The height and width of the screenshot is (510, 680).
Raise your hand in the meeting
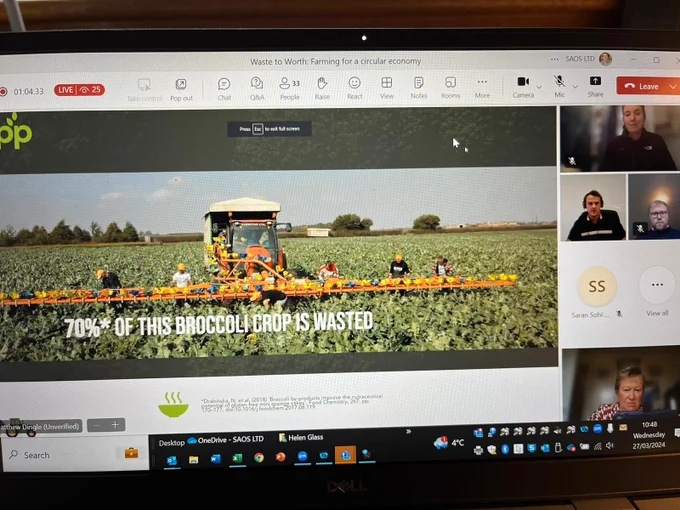(x=322, y=88)
